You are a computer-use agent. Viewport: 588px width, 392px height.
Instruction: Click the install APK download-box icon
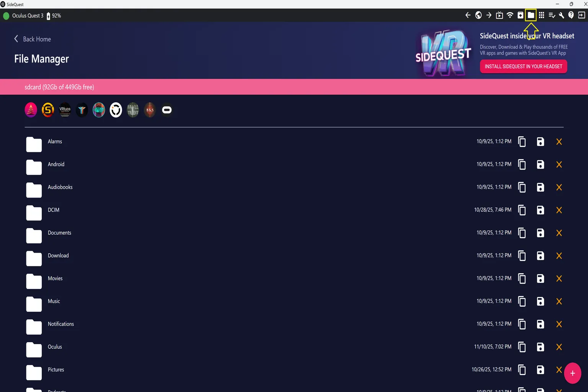521,15
